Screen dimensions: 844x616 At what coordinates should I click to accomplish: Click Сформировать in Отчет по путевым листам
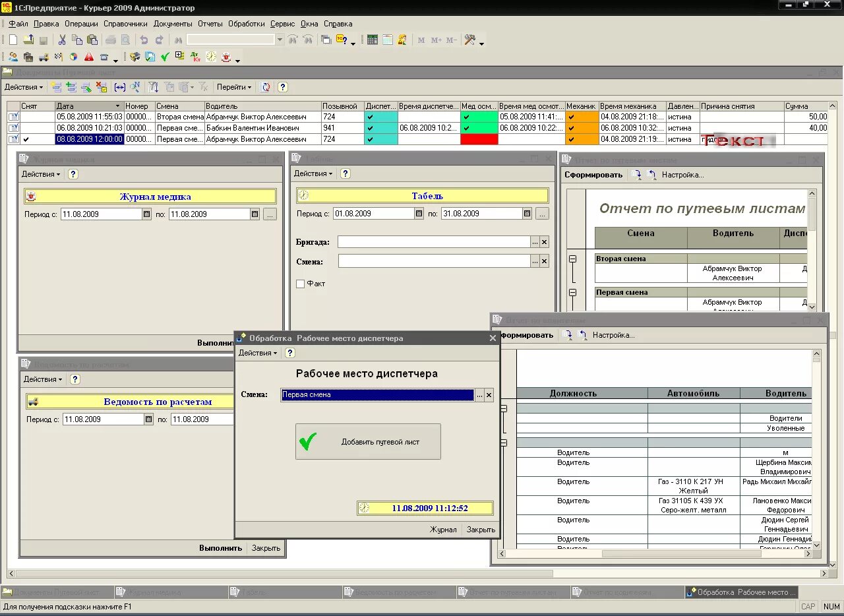[x=593, y=175]
